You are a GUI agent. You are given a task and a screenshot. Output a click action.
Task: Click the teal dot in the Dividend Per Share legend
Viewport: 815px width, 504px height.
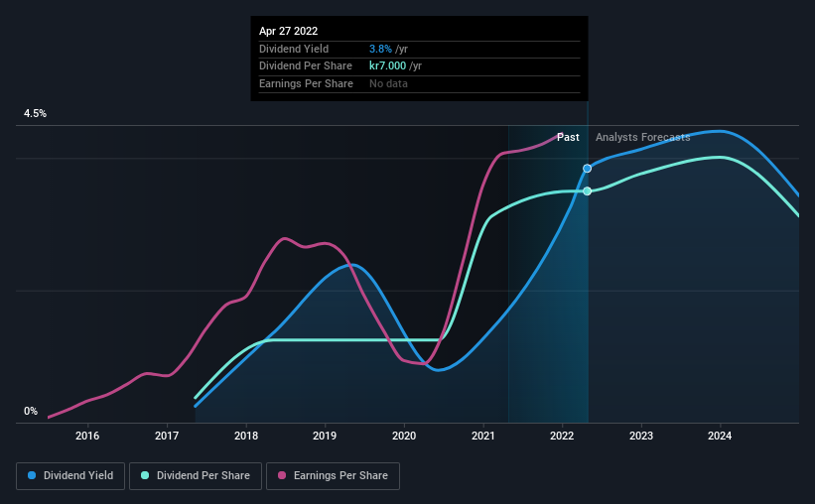pyautogui.click(x=145, y=475)
